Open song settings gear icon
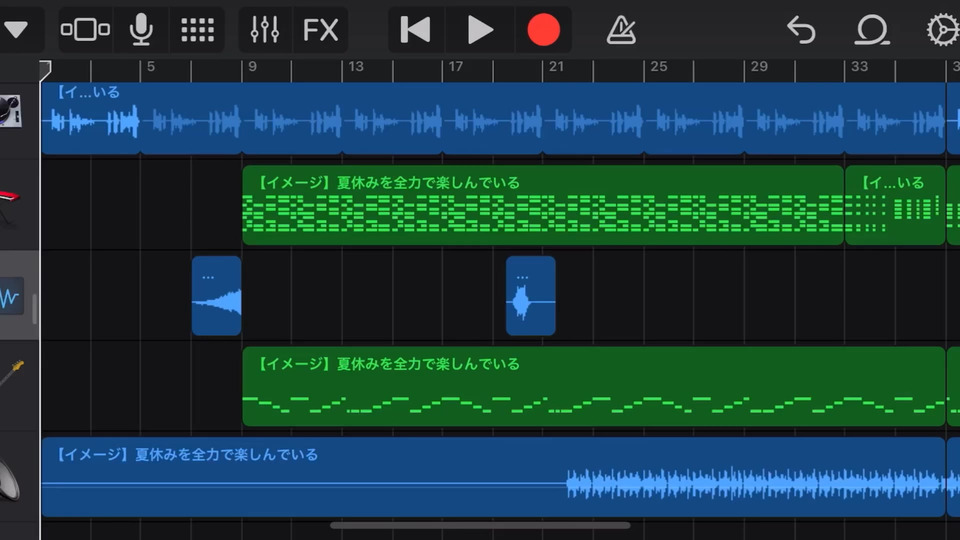Image resolution: width=960 pixels, height=540 pixels. pyautogui.click(x=943, y=29)
